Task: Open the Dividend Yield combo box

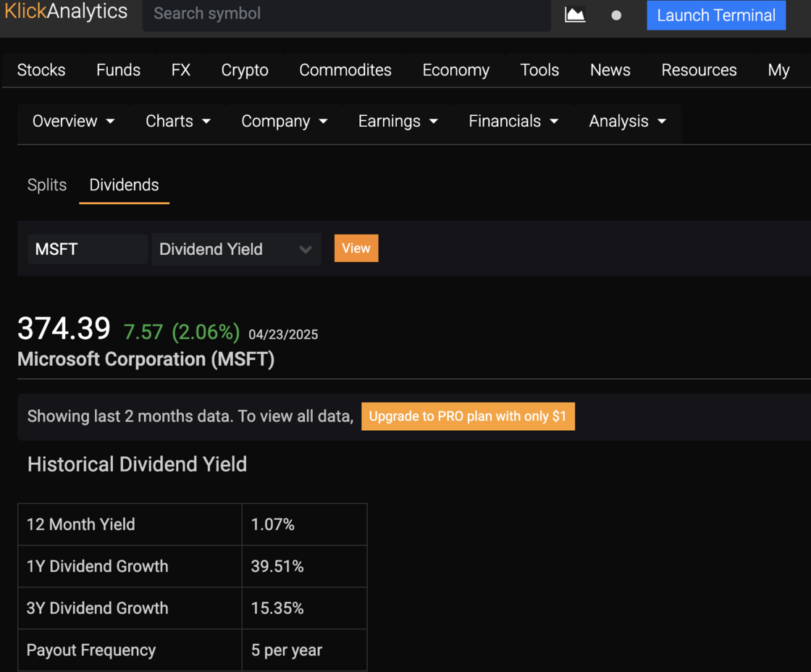Action: pos(236,249)
